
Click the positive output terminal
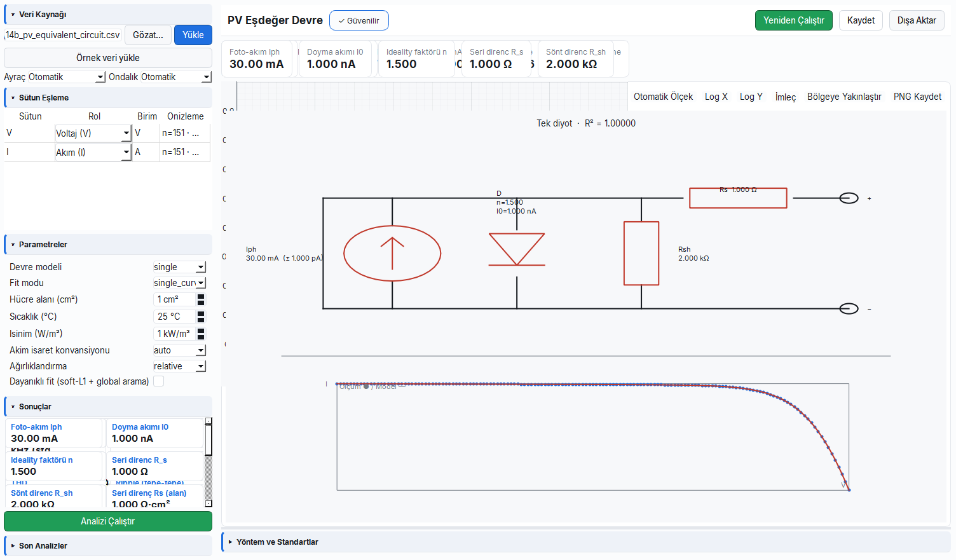(x=849, y=198)
